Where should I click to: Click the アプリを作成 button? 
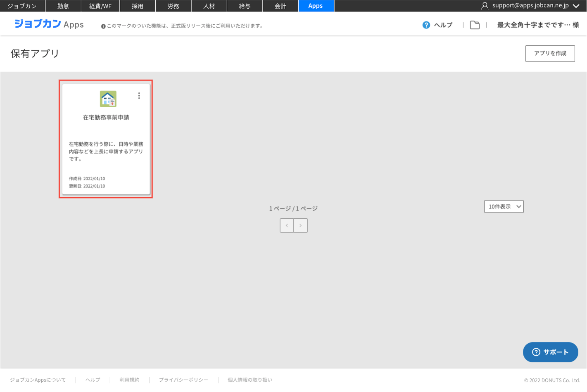pos(550,54)
